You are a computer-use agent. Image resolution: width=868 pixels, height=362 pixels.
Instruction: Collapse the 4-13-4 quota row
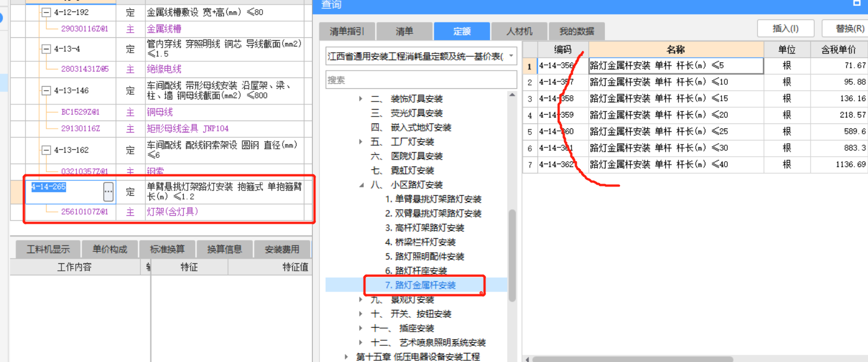tap(46, 49)
